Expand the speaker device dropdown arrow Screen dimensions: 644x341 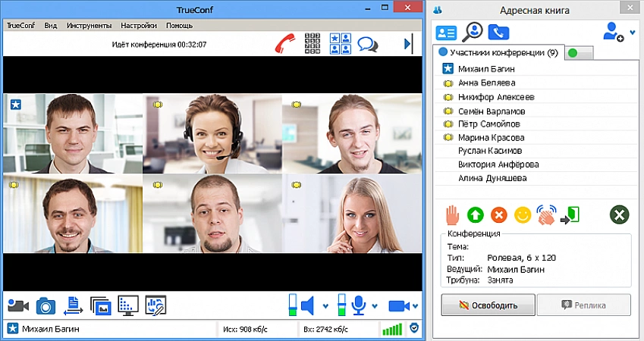(325, 306)
